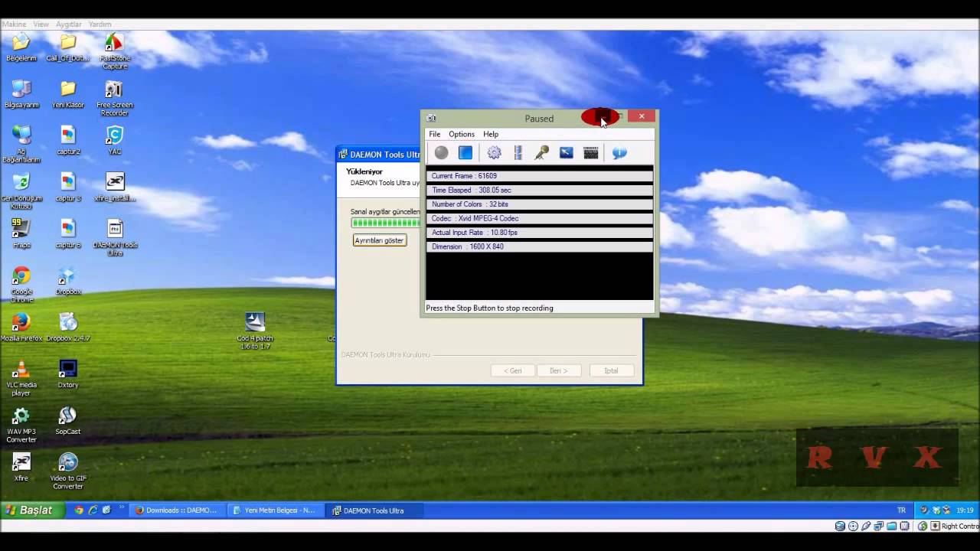Click the Current Frame : 61609 status row
980x551 pixels.
coord(540,176)
